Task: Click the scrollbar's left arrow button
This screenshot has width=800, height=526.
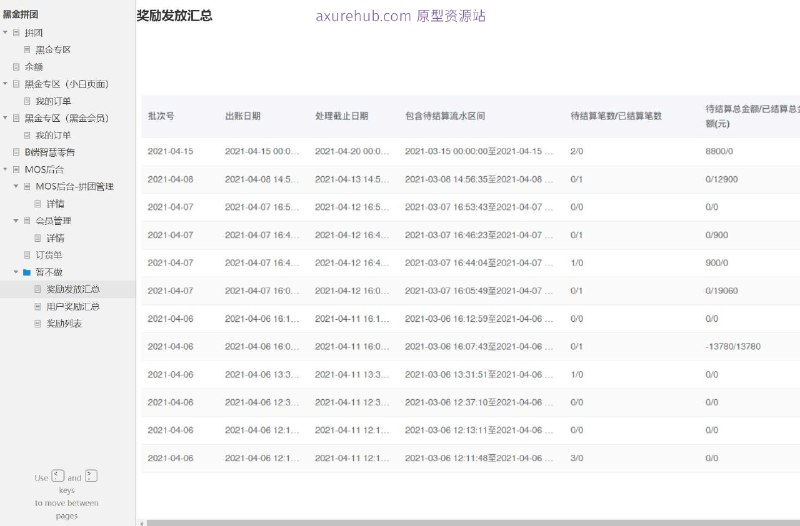Action: tap(142, 523)
